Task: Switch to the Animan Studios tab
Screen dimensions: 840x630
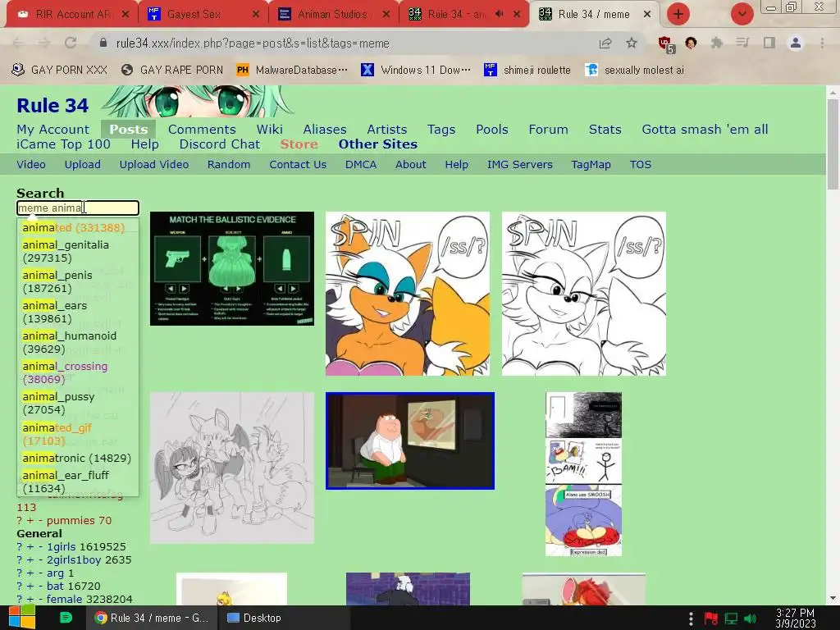Action: [x=333, y=14]
